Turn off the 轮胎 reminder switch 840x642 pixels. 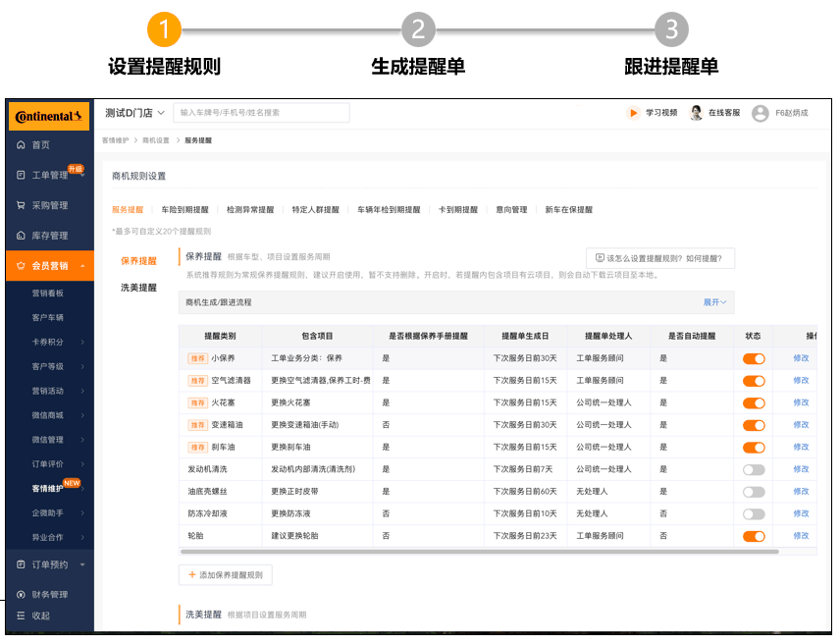coord(754,536)
